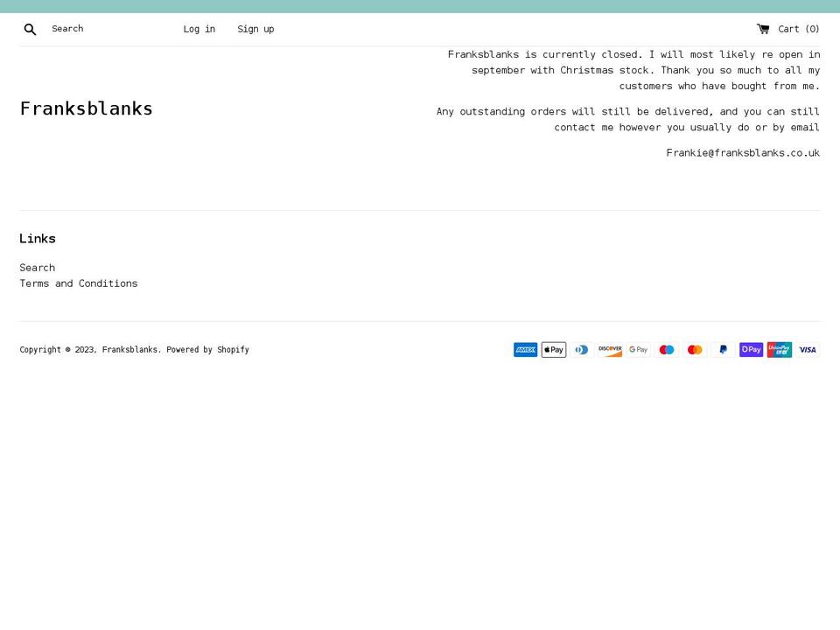Viewport: 840px width, 630px height.
Task: Click the magnifying glass search icon
Action: [x=30, y=30]
